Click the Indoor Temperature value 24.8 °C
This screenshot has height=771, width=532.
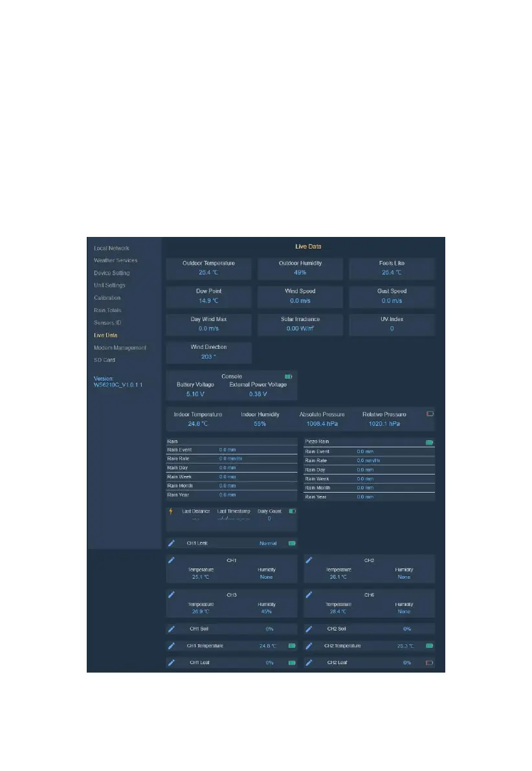click(x=197, y=424)
